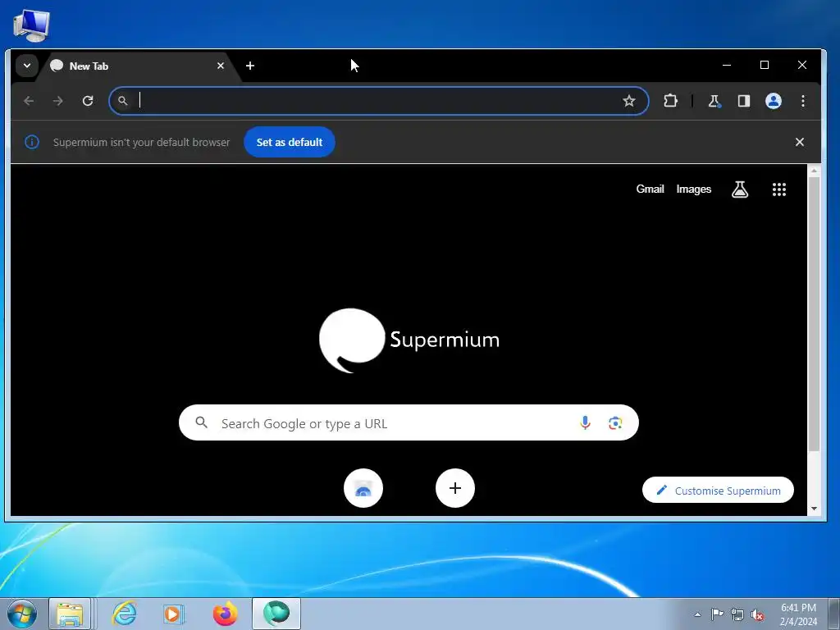The height and width of the screenshot is (630, 840).
Task: Click magnifier icon in page search box
Action: pyautogui.click(x=202, y=422)
